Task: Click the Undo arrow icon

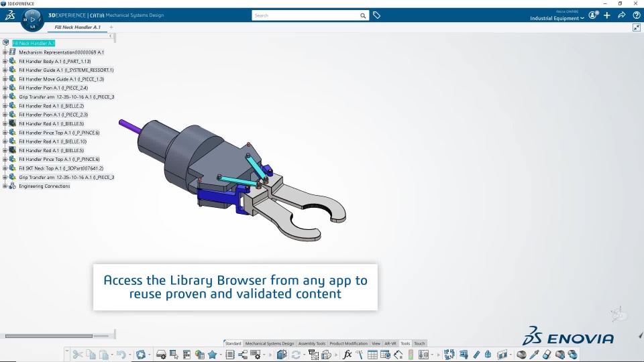Action: (121, 354)
